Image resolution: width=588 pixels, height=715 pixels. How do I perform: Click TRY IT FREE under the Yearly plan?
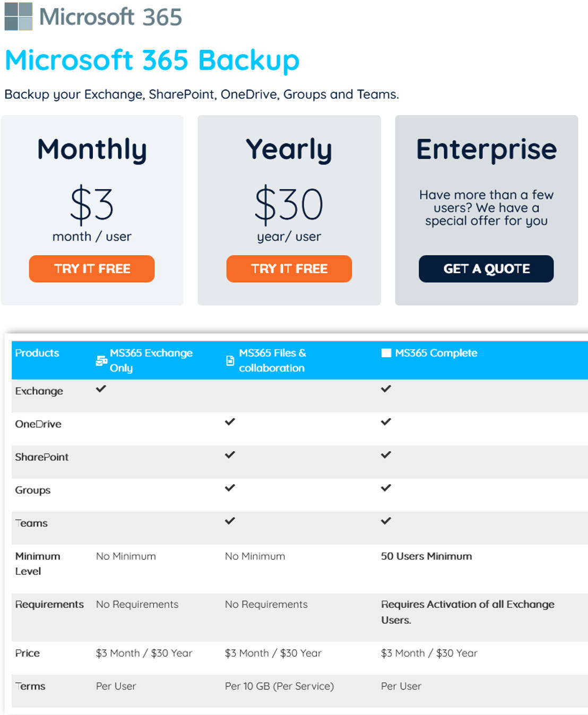[289, 269]
